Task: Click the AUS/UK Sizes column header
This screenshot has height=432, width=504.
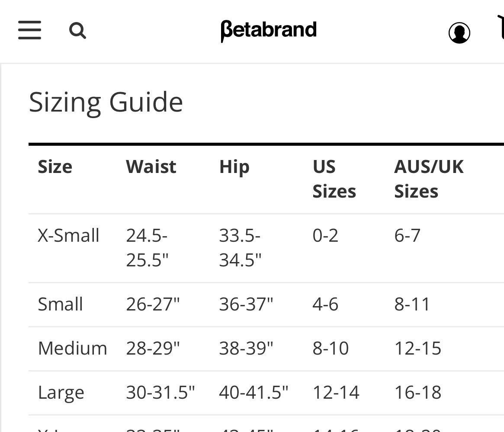Action: click(x=429, y=179)
